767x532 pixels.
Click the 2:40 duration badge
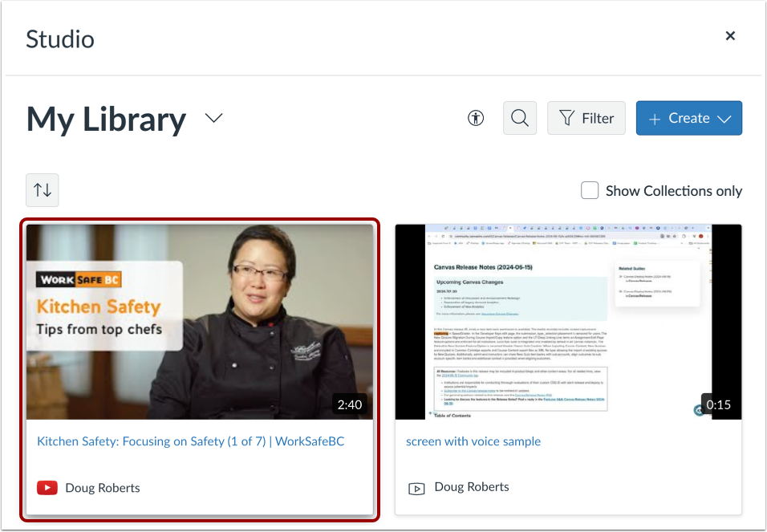350,404
